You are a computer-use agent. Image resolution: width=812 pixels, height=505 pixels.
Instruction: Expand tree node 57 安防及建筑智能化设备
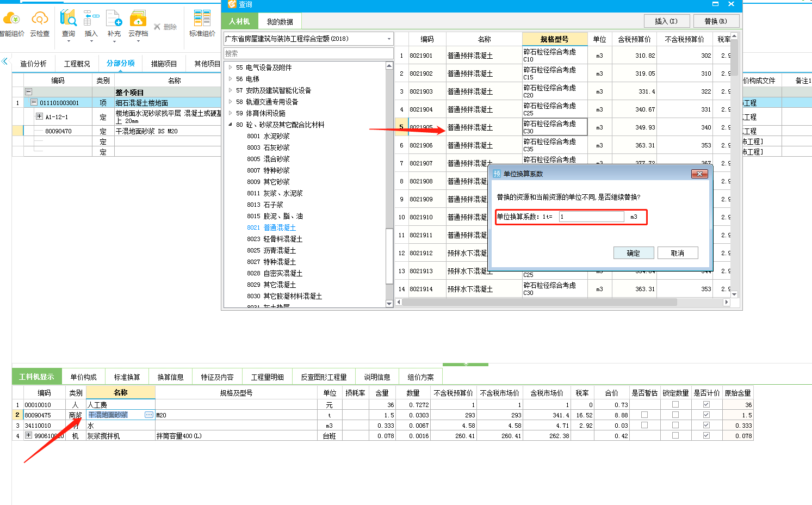230,90
